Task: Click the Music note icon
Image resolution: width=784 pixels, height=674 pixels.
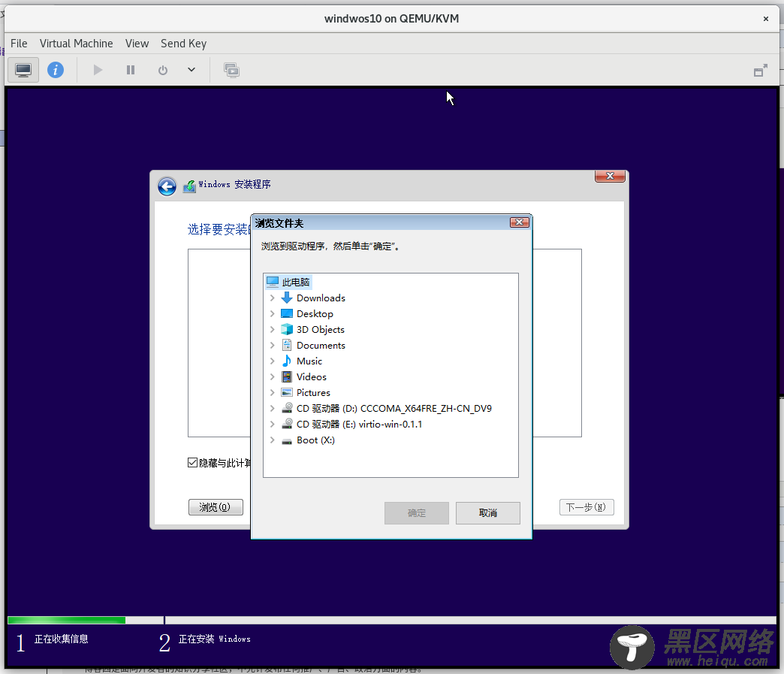Action: pos(287,361)
